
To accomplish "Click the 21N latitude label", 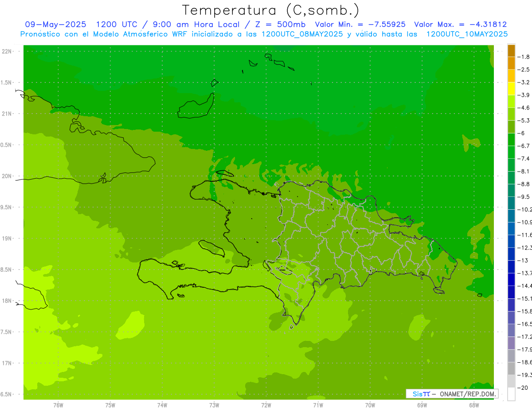I will point(8,114).
